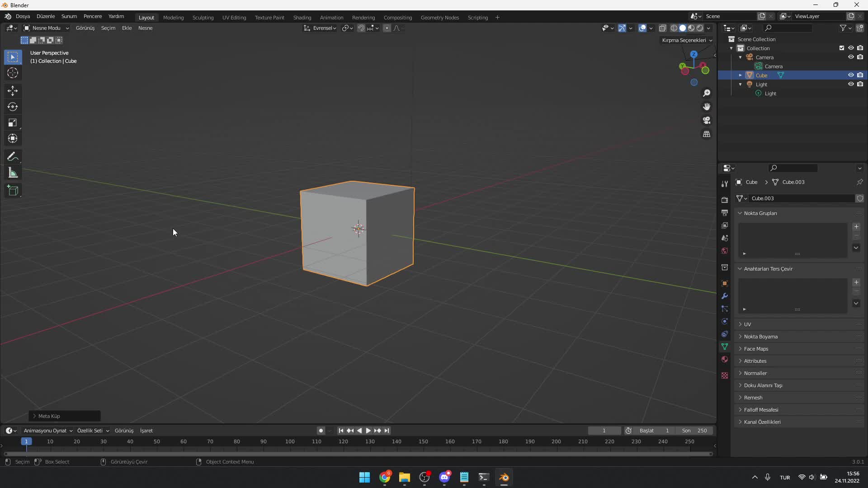868x488 pixels.
Task: Toggle visibility of Camera object
Action: click(851, 56)
